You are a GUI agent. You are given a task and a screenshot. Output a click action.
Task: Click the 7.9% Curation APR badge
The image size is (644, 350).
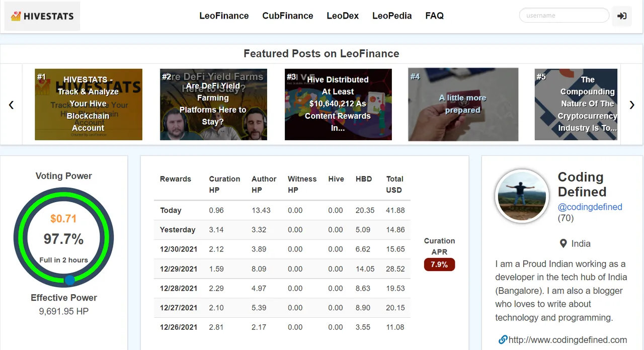click(439, 265)
